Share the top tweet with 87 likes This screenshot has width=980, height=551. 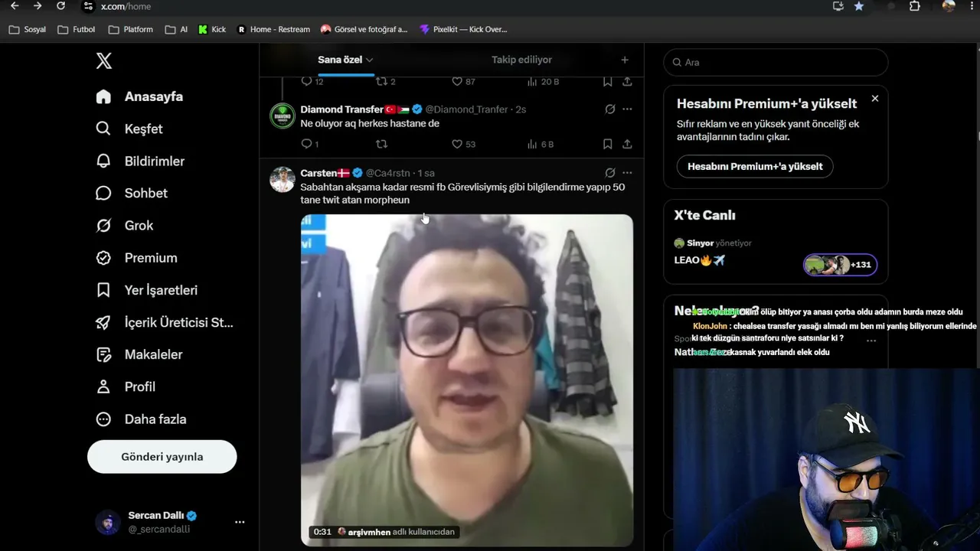pos(627,81)
